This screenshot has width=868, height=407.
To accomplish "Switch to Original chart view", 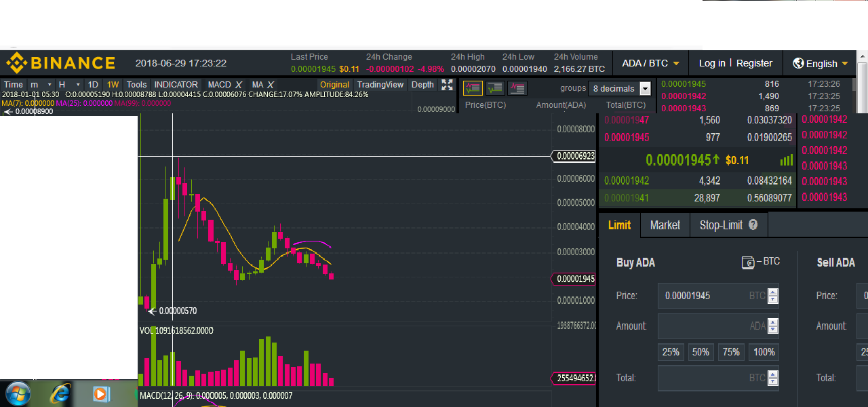I will 334,85.
